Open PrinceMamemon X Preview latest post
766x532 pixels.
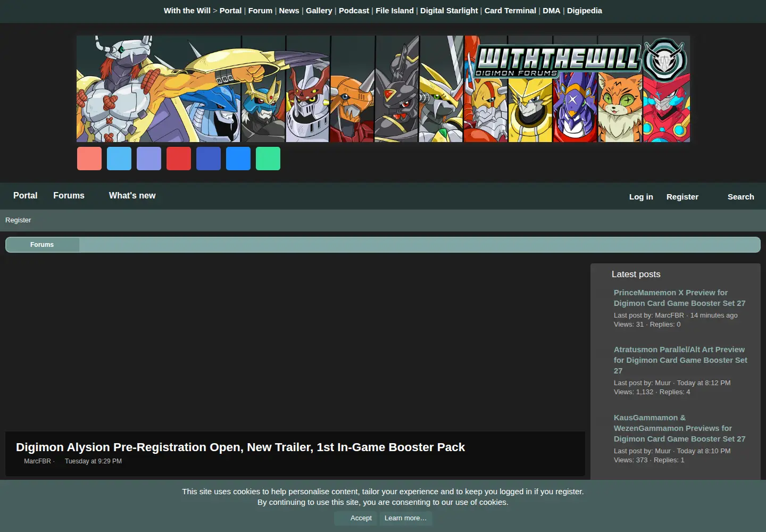(679, 298)
